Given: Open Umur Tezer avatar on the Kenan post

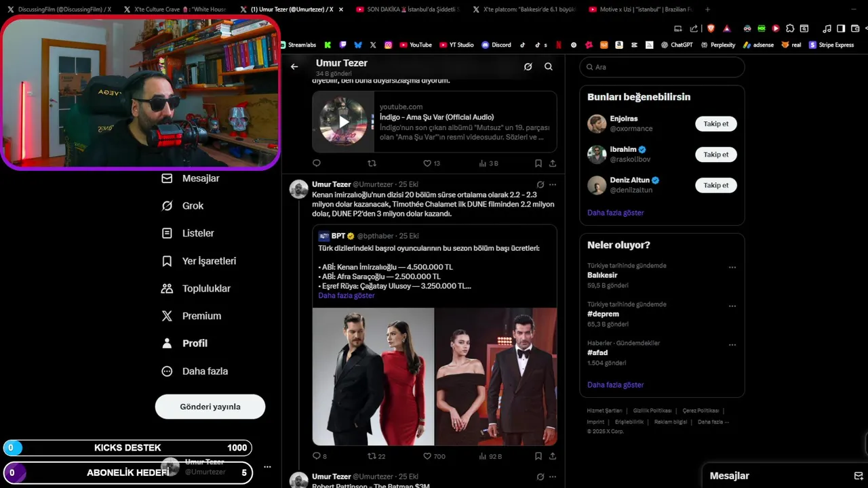Looking at the screenshot, I should pyautogui.click(x=299, y=189).
